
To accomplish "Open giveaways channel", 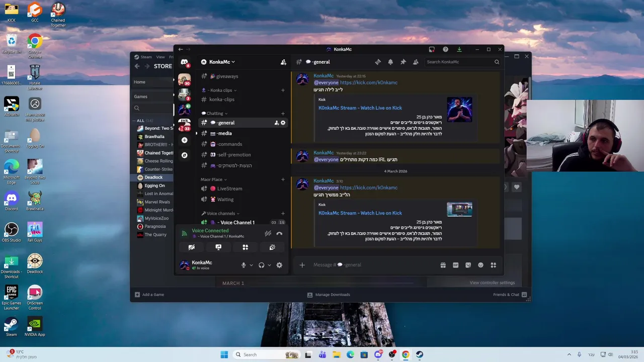I will 243,76.
